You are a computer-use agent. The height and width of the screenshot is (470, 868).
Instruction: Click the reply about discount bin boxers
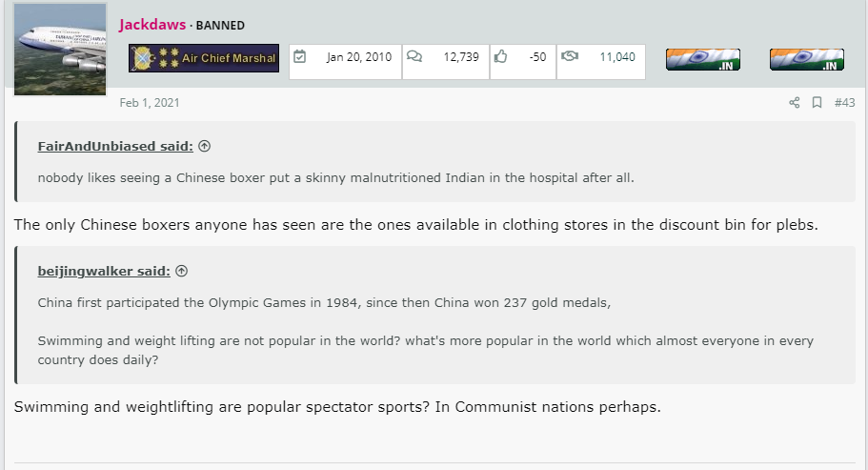point(415,225)
